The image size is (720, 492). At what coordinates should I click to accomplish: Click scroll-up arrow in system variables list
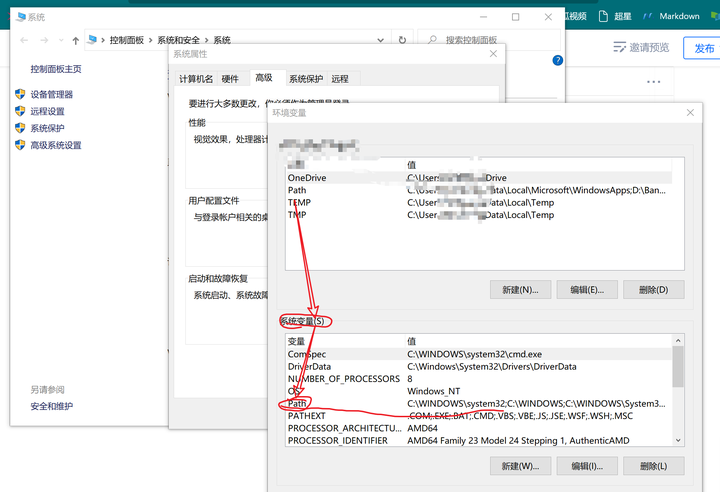(x=678, y=340)
